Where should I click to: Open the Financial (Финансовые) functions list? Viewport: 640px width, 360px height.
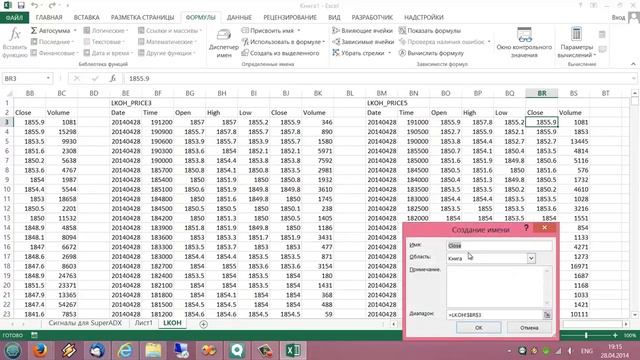tap(55, 53)
